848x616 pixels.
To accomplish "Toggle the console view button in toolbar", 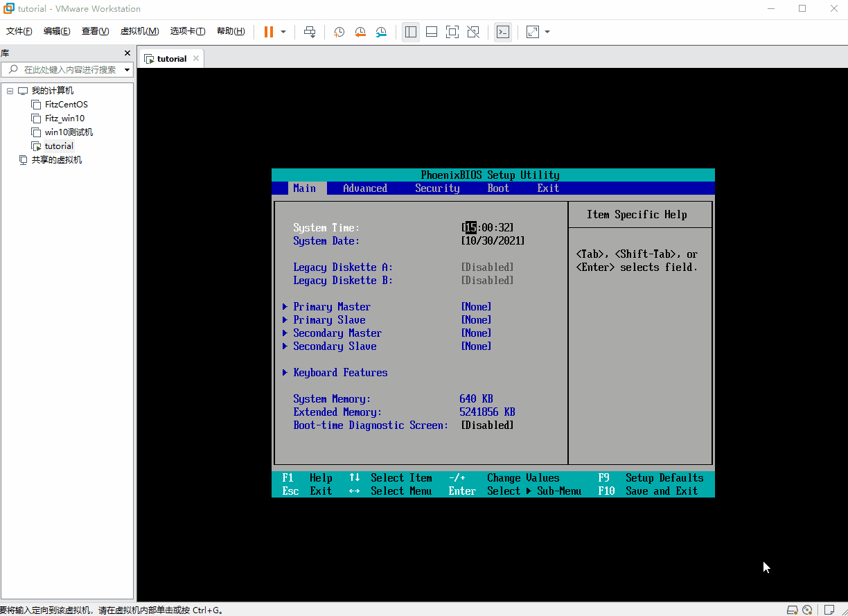I will click(503, 32).
